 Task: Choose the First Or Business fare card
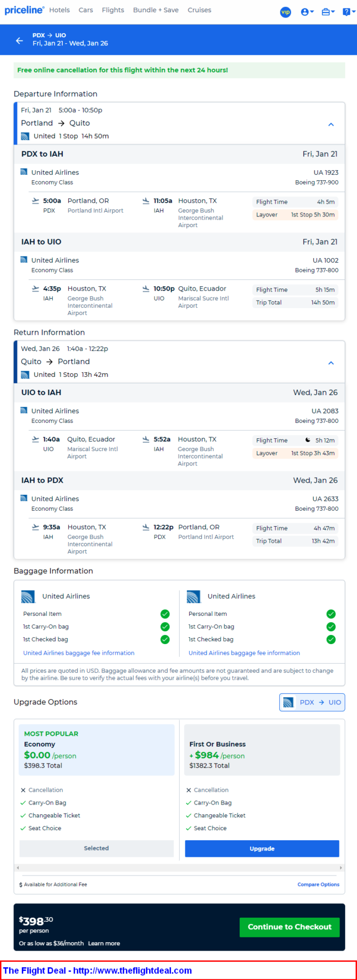[262, 750]
